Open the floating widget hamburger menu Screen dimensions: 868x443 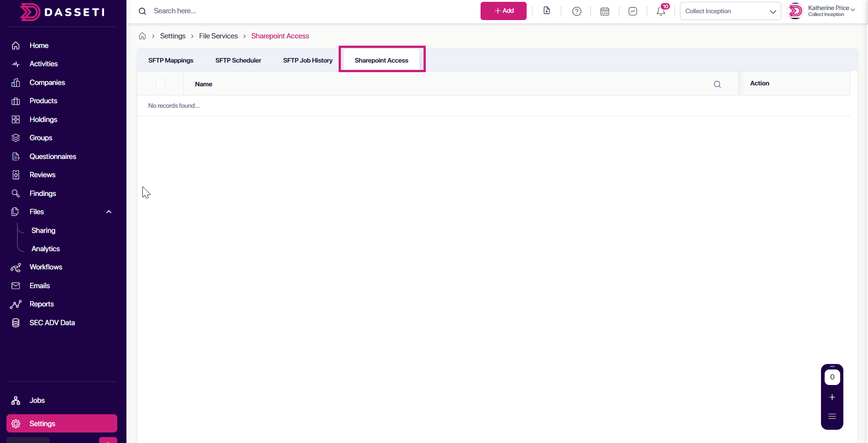tap(832, 417)
